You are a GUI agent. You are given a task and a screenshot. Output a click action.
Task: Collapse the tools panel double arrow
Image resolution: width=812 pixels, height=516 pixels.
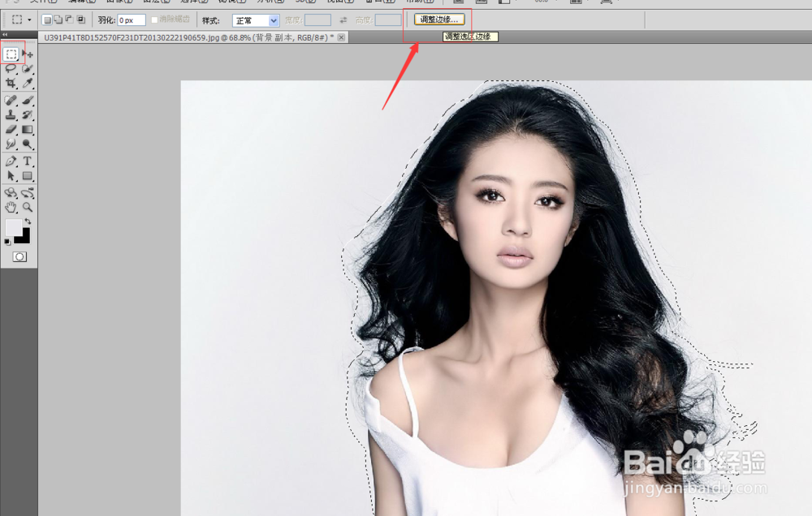point(5,35)
